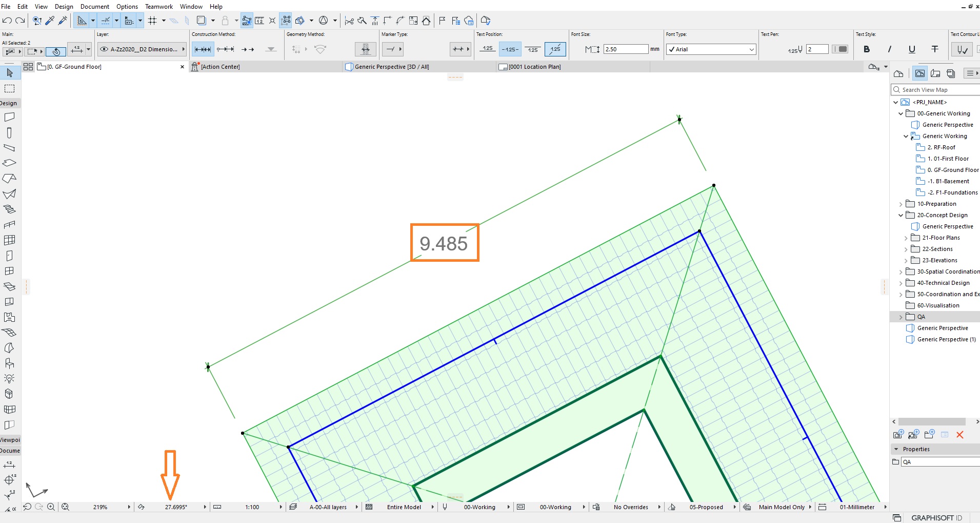Screen dimensions: 980x523
Task: Click the Fit in Window icon
Action: tap(65, 507)
